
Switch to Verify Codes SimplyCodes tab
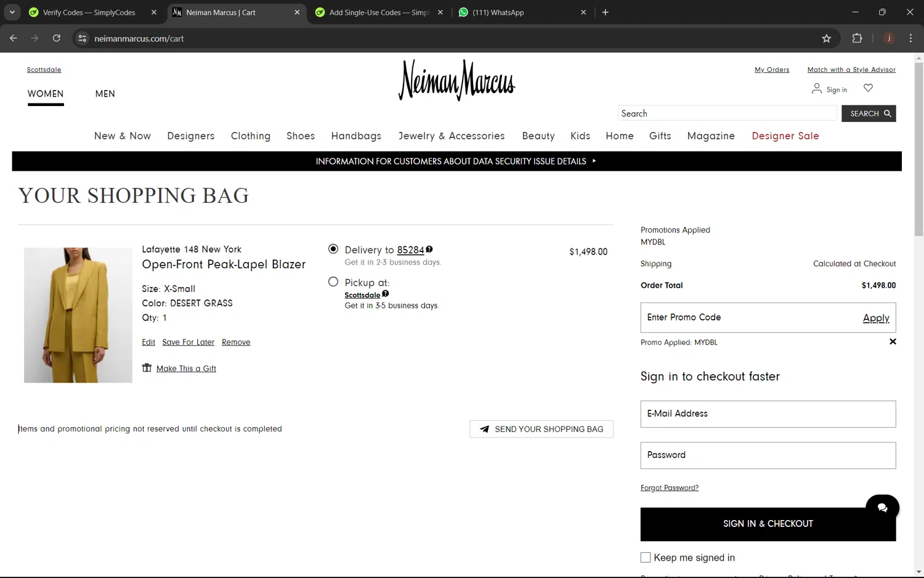click(89, 12)
